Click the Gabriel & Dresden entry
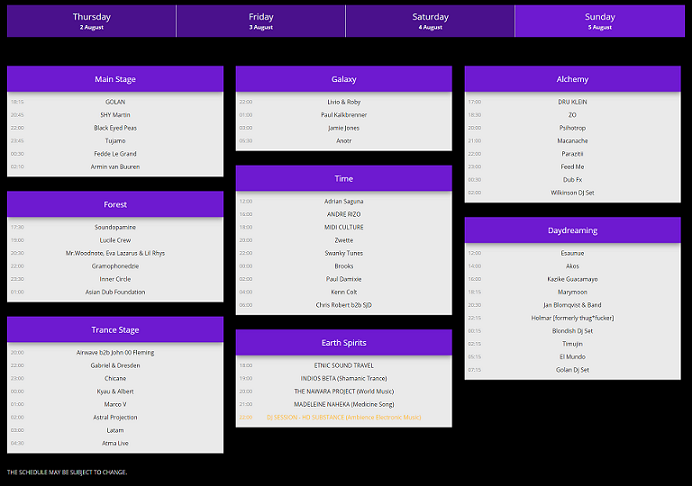 [115, 365]
